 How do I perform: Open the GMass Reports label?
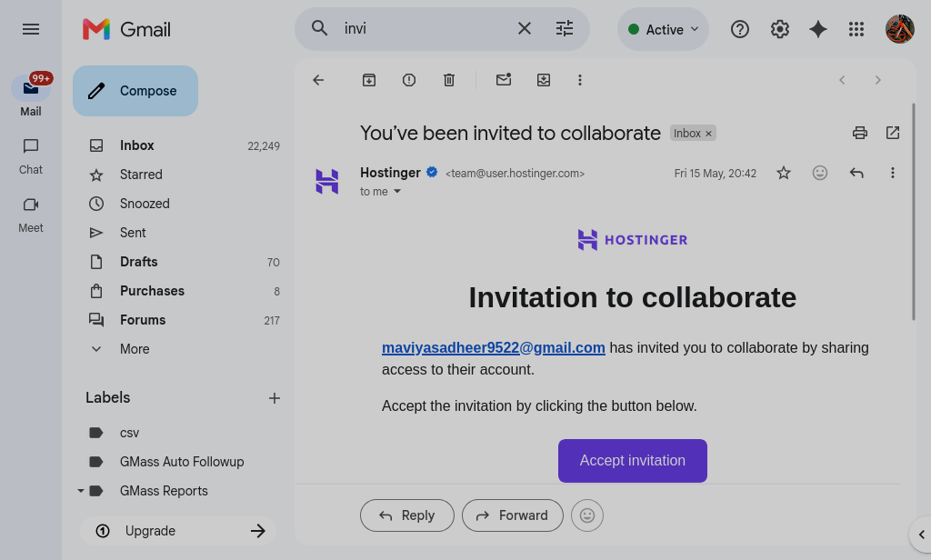tap(164, 491)
